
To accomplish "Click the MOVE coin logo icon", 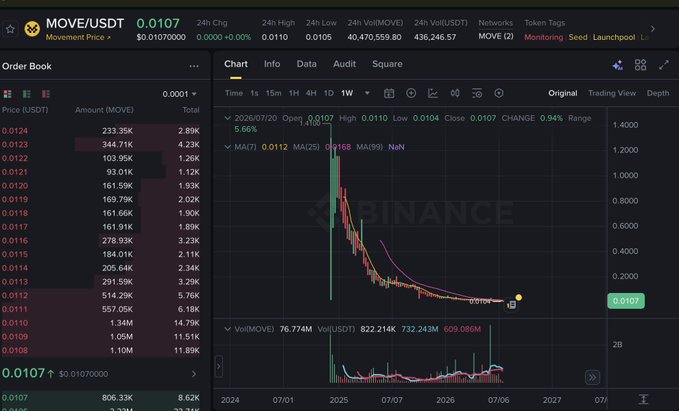I will [32, 29].
